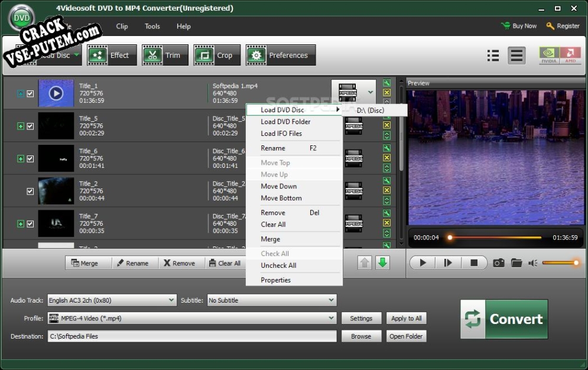Switch to compact list view icon
The width and height of the screenshot is (588, 370).
click(493, 56)
